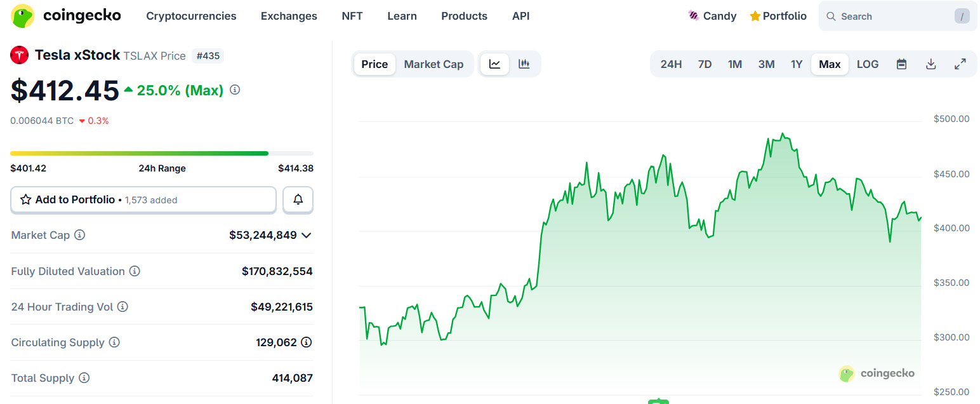Switch to line chart view icon
980x404 pixels.
coord(494,64)
